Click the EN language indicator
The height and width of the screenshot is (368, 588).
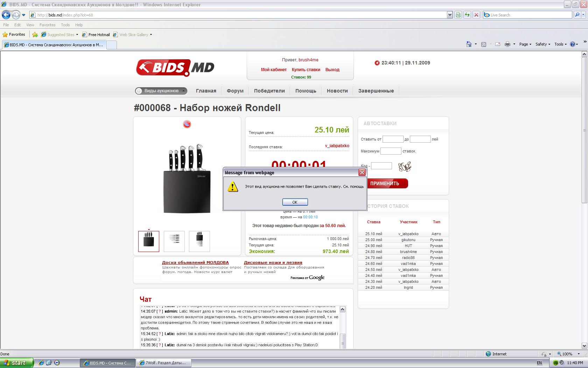coord(539,363)
